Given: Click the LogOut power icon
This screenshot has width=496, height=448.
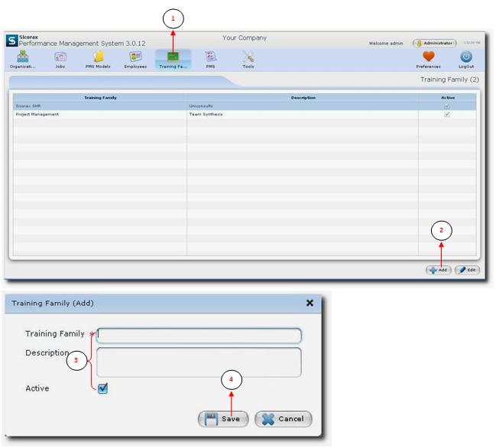Looking at the screenshot, I should 466,57.
